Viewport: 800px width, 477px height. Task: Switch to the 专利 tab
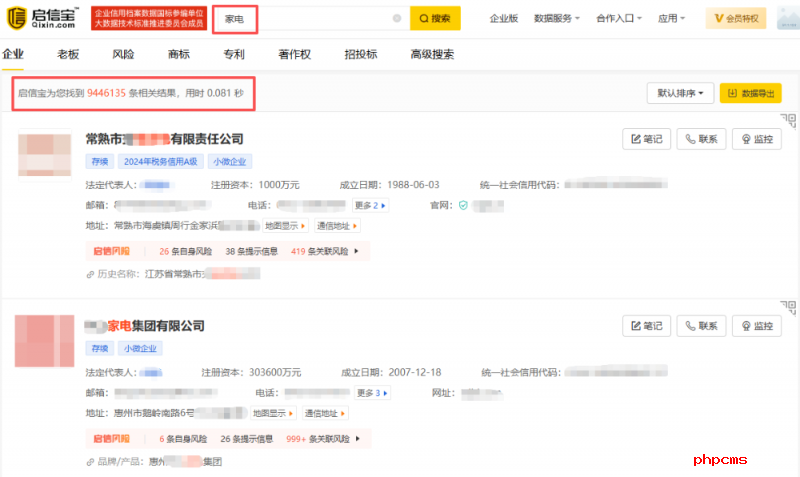click(234, 54)
